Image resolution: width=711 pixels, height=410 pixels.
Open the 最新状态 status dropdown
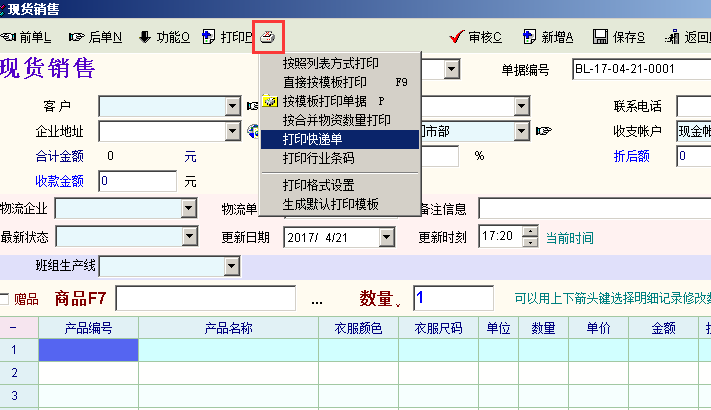[x=188, y=237]
